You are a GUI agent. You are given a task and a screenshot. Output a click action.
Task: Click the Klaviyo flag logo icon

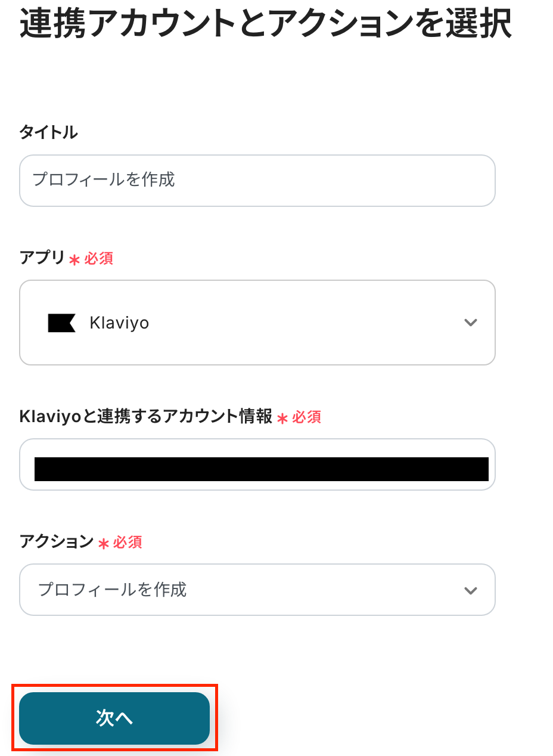click(x=61, y=323)
